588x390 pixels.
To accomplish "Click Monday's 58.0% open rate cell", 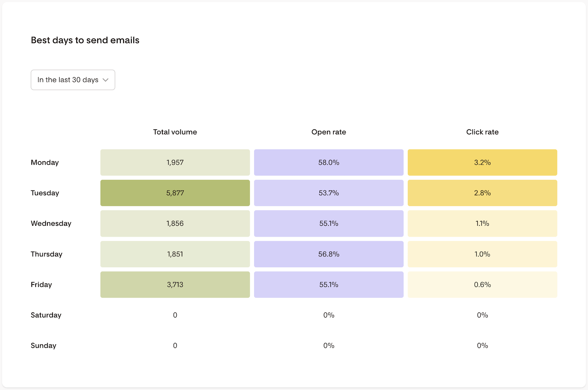I will tap(328, 162).
